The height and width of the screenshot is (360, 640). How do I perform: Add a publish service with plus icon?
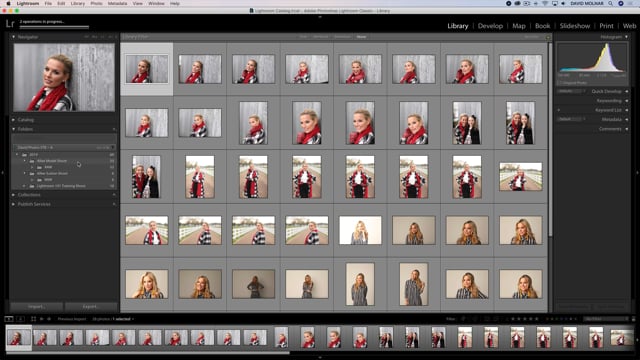pyautogui.click(x=114, y=204)
